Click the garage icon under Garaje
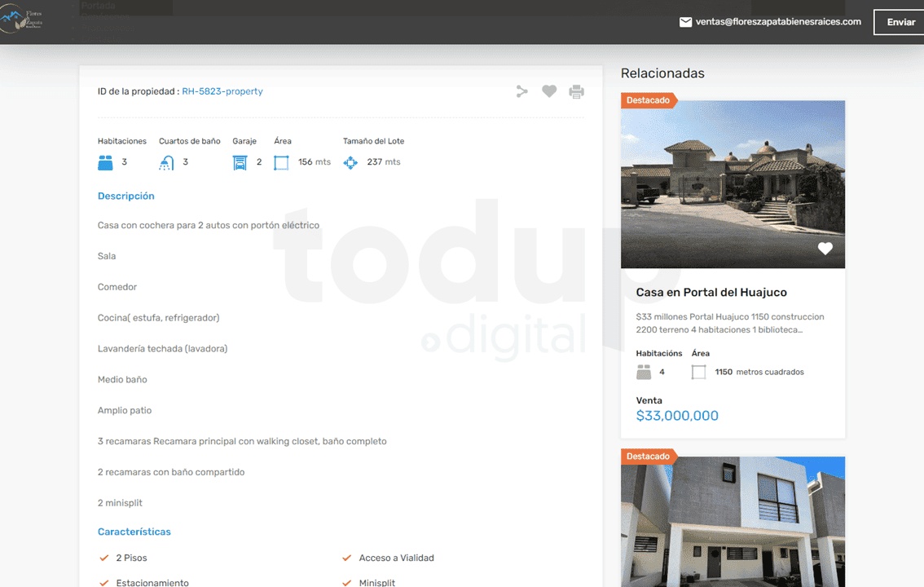The width and height of the screenshot is (924, 587). click(240, 162)
